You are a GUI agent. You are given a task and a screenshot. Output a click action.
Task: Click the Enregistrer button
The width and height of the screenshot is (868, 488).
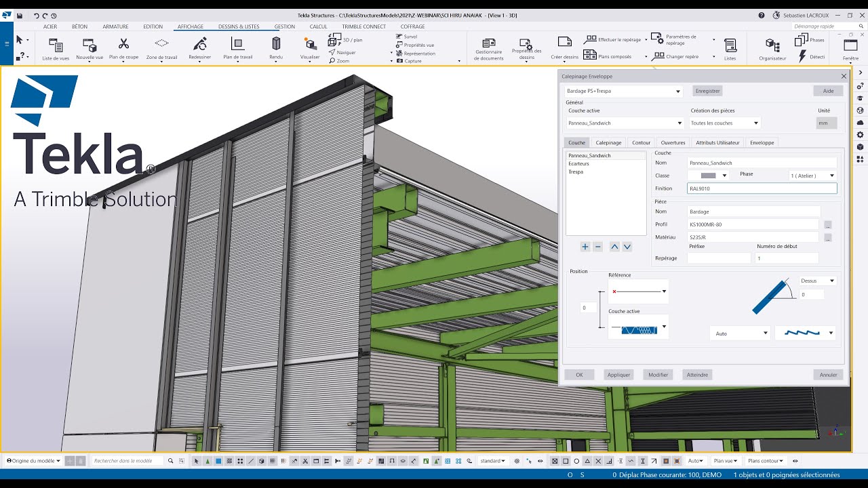coord(707,91)
